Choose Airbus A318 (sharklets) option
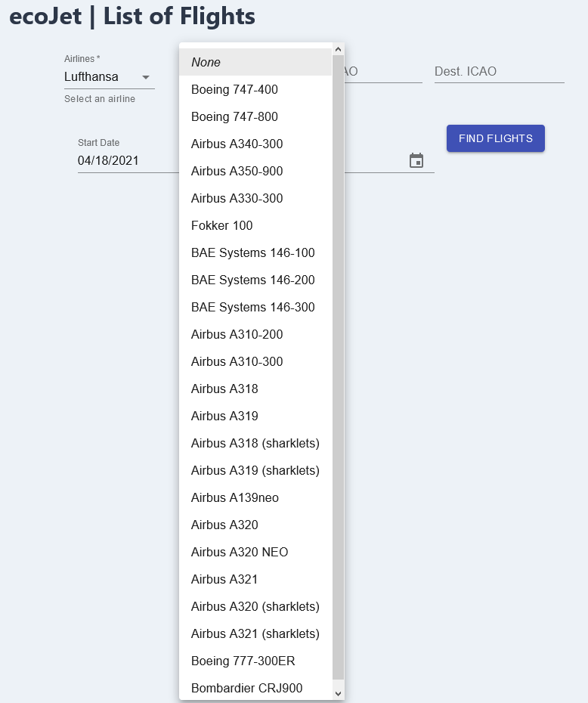 pyautogui.click(x=255, y=443)
